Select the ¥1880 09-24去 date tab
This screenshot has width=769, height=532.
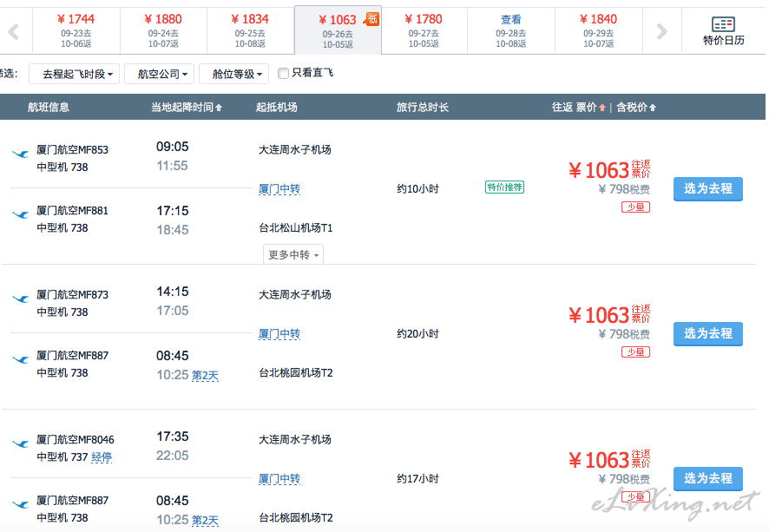tap(163, 31)
